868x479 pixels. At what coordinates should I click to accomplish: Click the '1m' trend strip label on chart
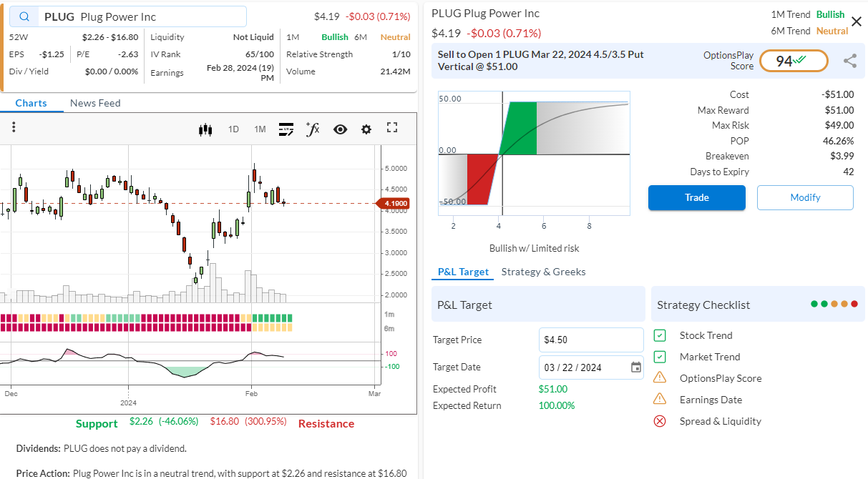389,315
